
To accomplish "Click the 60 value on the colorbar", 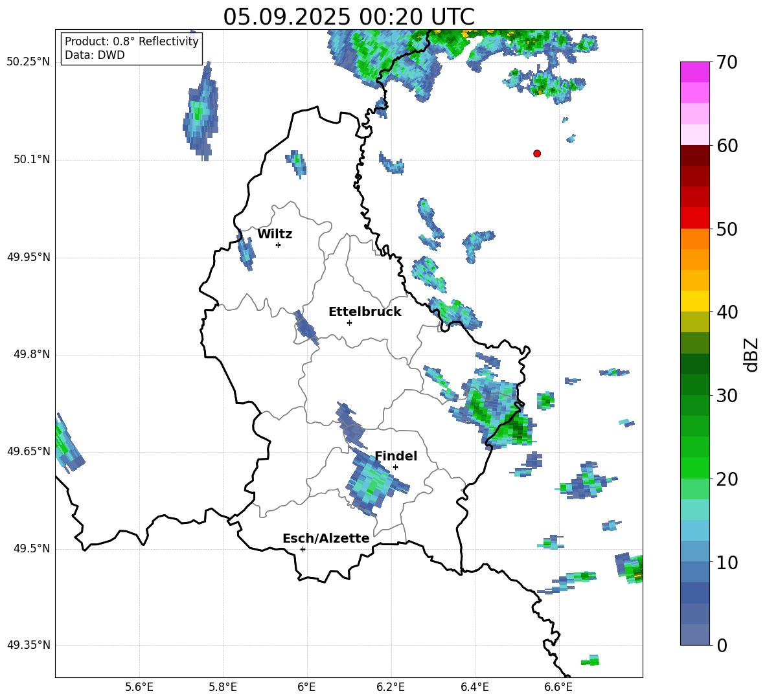I will click(727, 146).
